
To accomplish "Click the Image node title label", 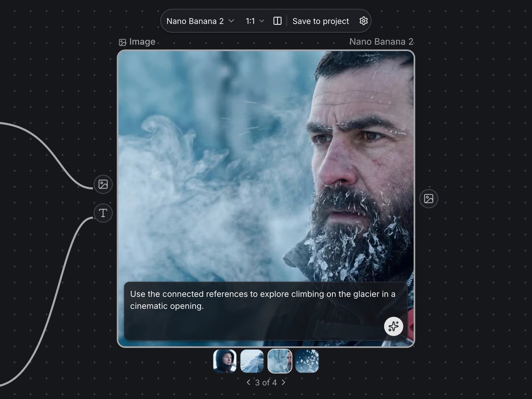I will [142, 42].
